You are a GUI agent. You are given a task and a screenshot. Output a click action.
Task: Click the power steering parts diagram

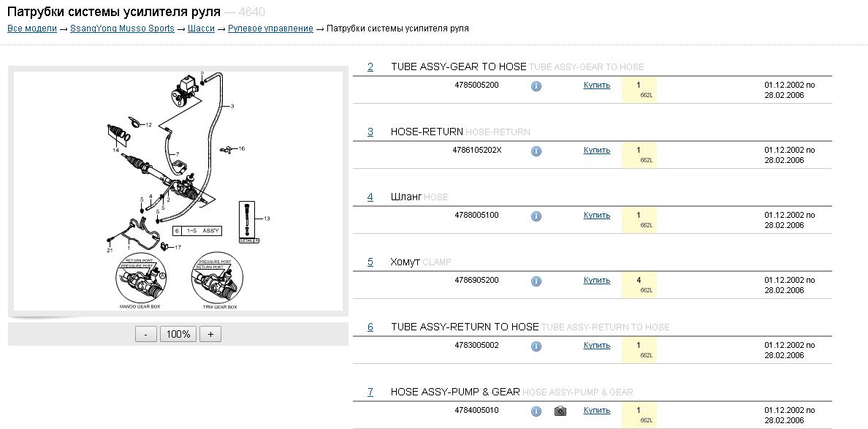click(178, 191)
